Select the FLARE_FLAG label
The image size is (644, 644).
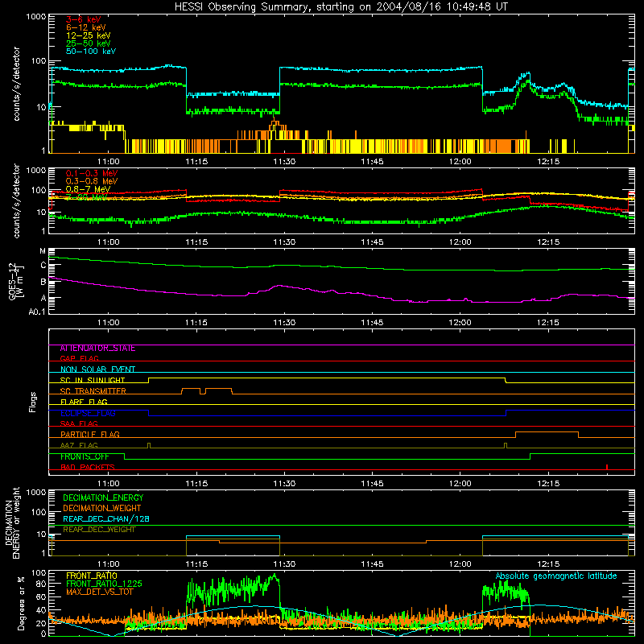[x=84, y=402]
